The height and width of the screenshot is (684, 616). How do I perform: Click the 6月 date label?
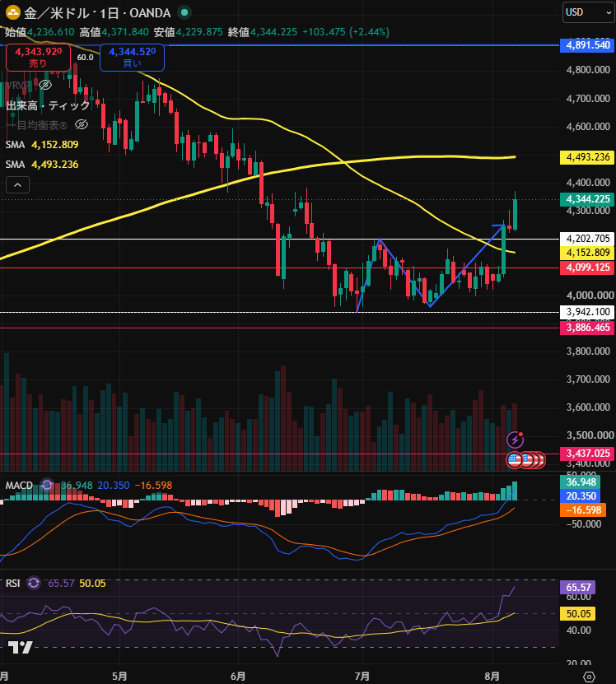click(x=238, y=677)
